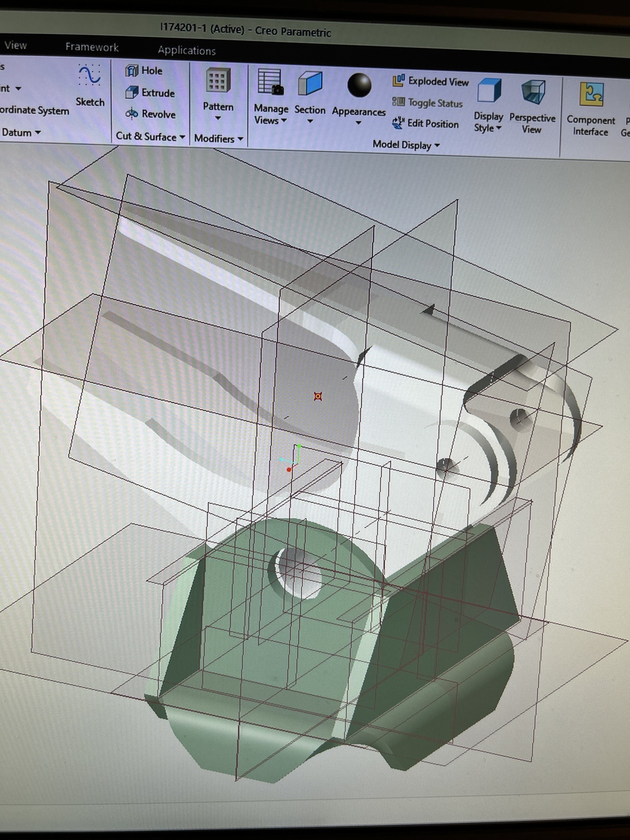
Task: Expand the Modifiers group menu
Action: 218,139
